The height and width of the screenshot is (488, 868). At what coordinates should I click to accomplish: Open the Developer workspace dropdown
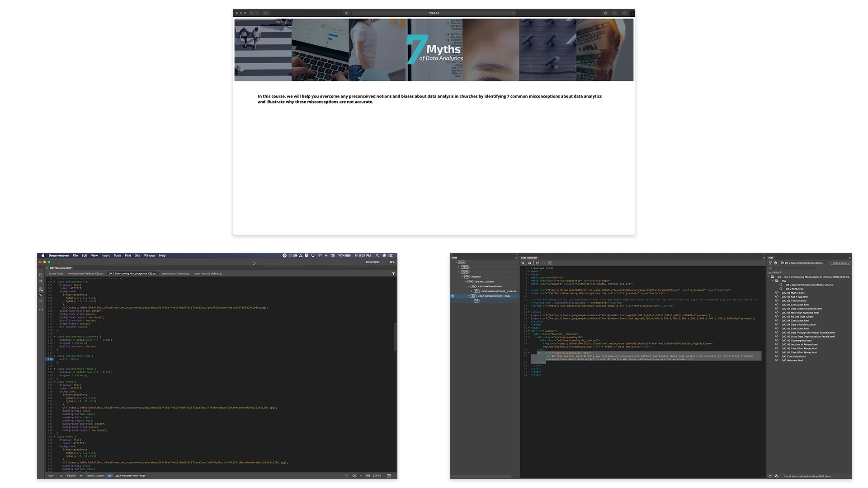(x=374, y=262)
